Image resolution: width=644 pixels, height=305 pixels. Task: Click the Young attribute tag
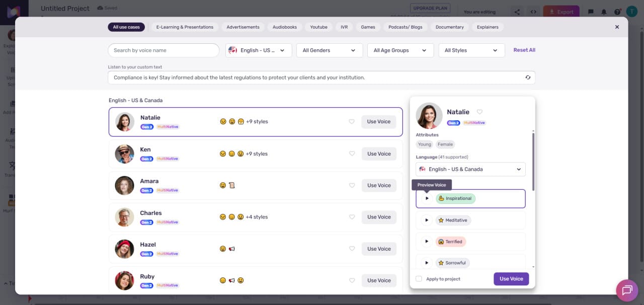pyautogui.click(x=425, y=144)
